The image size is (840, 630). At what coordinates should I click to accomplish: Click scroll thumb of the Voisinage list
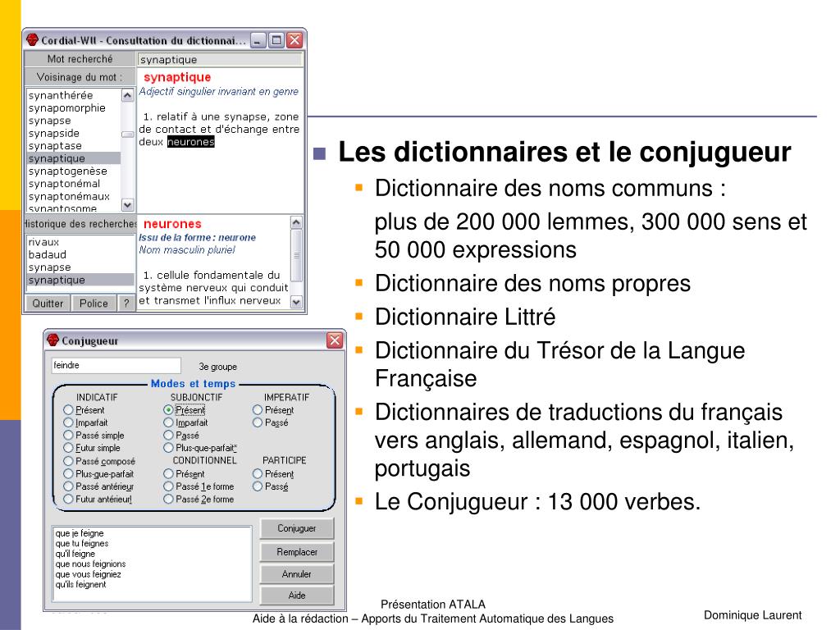127,135
